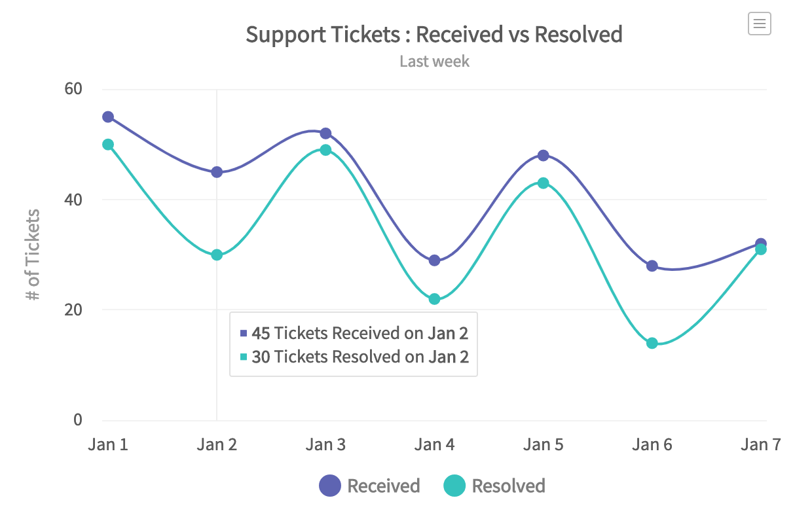Click the Received peak point on Jan 5
This screenshot has height=517, width=812.
click(x=543, y=156)
